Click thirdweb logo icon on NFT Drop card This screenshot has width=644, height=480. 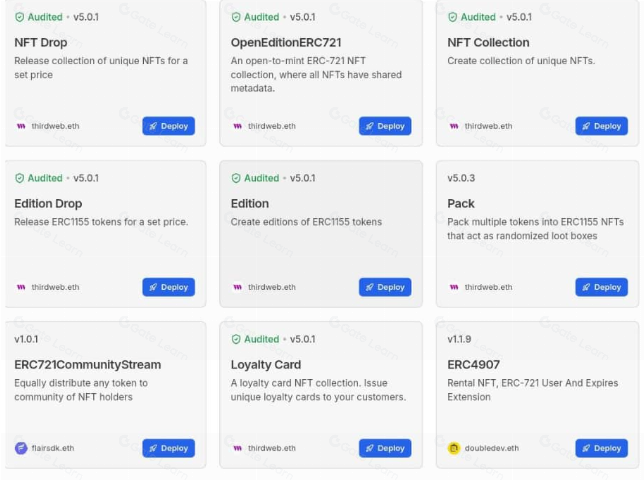21,126
